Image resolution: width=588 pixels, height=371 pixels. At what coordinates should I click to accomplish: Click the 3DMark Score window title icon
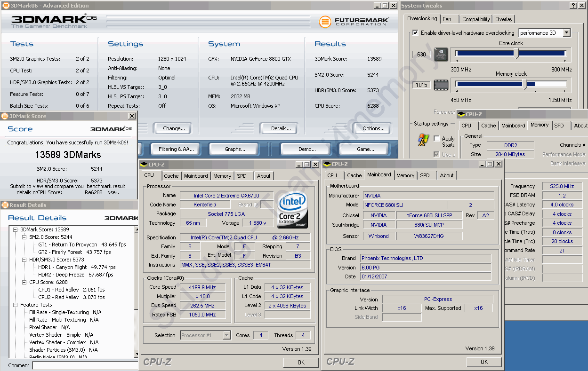point(5,116)
